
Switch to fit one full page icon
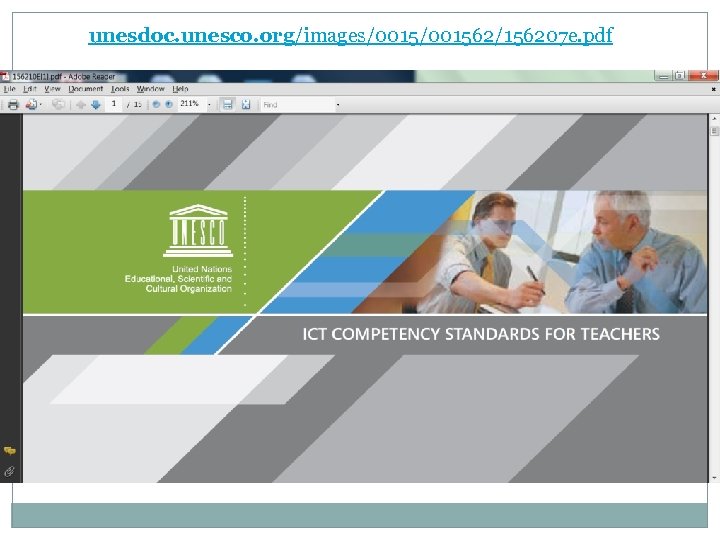coord(246,105)
